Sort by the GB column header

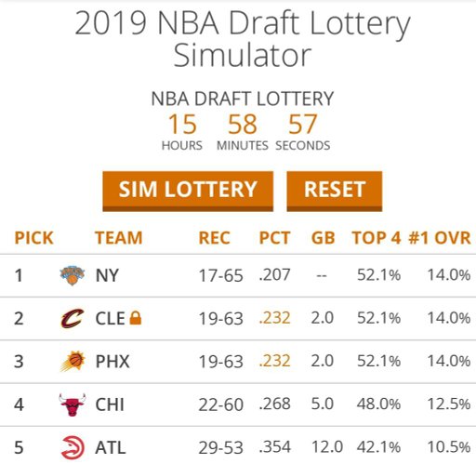point(323,238)
